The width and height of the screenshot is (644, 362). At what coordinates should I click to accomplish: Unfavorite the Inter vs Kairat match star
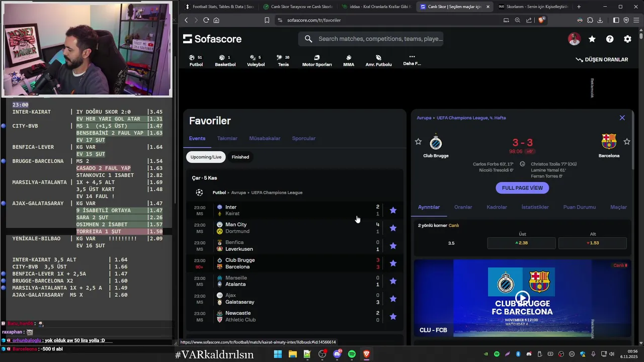pos(393,210)
